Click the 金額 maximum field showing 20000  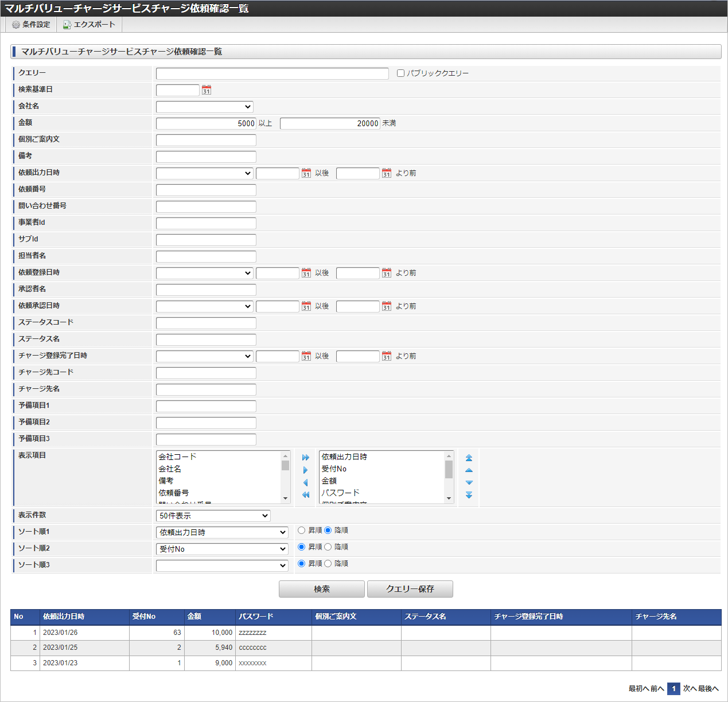pyautogui.click(x=330, y=123)
